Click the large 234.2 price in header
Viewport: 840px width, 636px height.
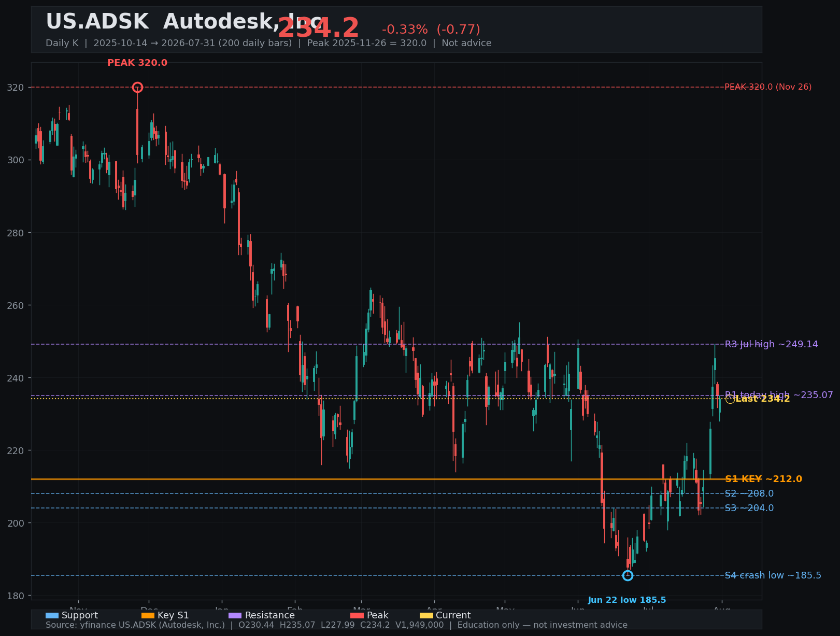tap(319, 28)
